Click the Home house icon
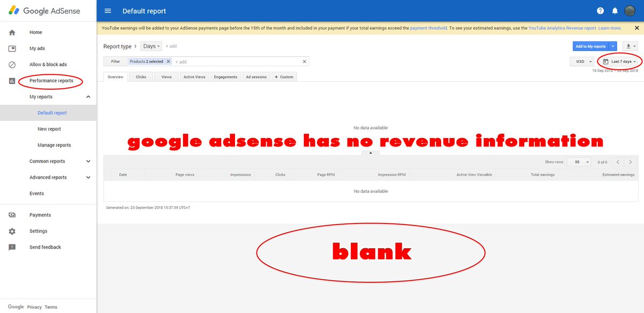Viewport: 644px width, 313px height. [x=12, y=32]
